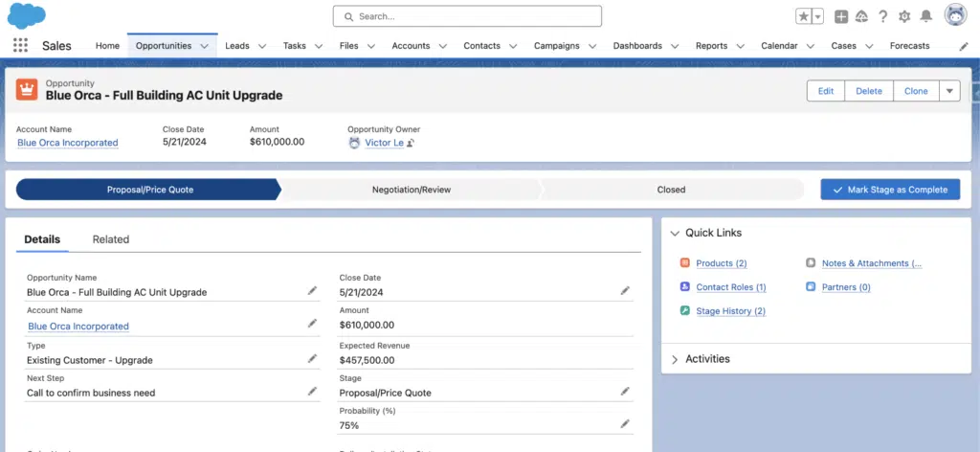980x452 pixels.
Task: Collapse the Quick Links section
Action: 675,234
